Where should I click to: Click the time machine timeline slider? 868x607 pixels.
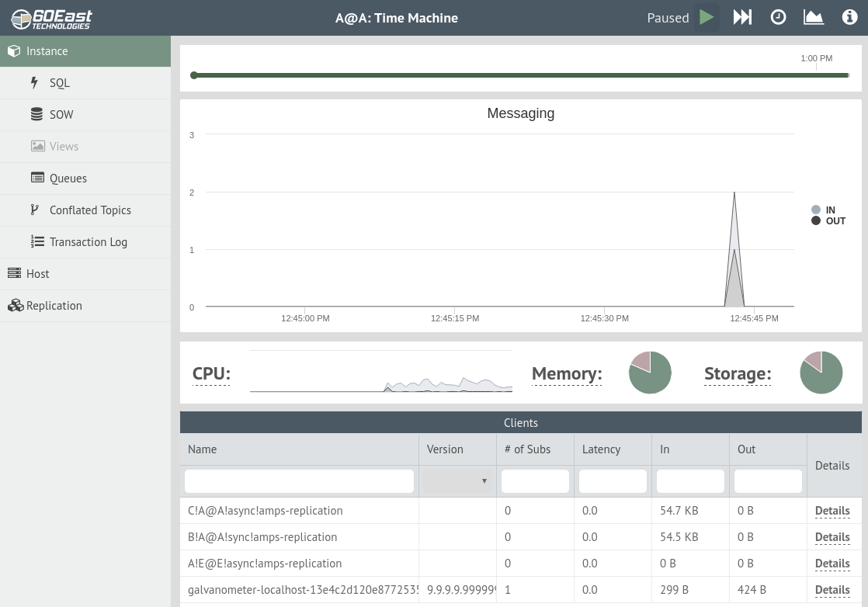[x=520, y=75]
